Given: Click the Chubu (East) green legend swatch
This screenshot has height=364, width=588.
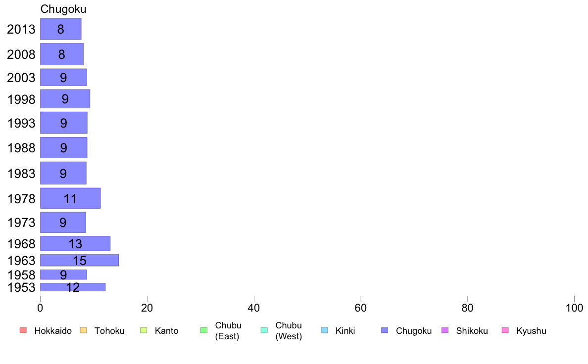Looking at the screenshot, I should click(204, 330).
